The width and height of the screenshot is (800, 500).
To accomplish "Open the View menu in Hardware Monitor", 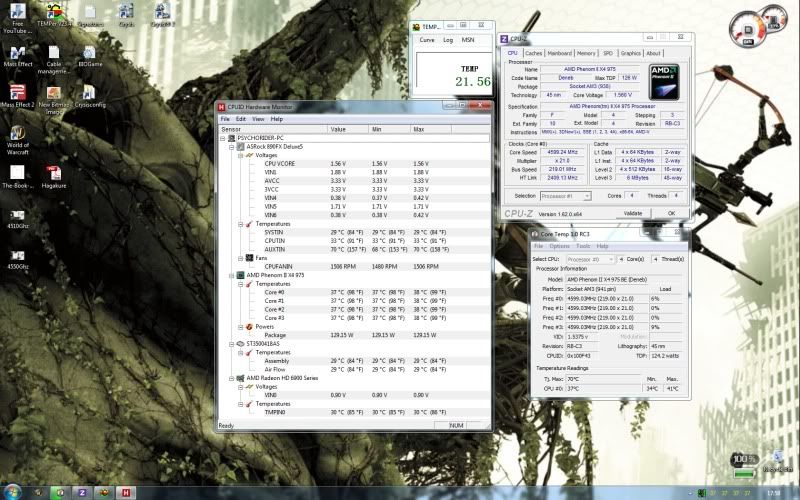I will click(x=258, y=119).
